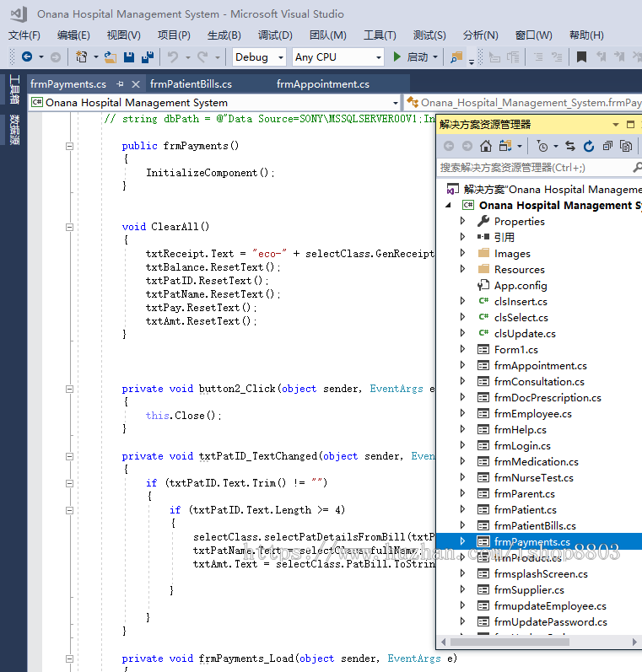Click the Collapse All icon in Solution Explorer
The image size is (642, 672).
(607, 146)
